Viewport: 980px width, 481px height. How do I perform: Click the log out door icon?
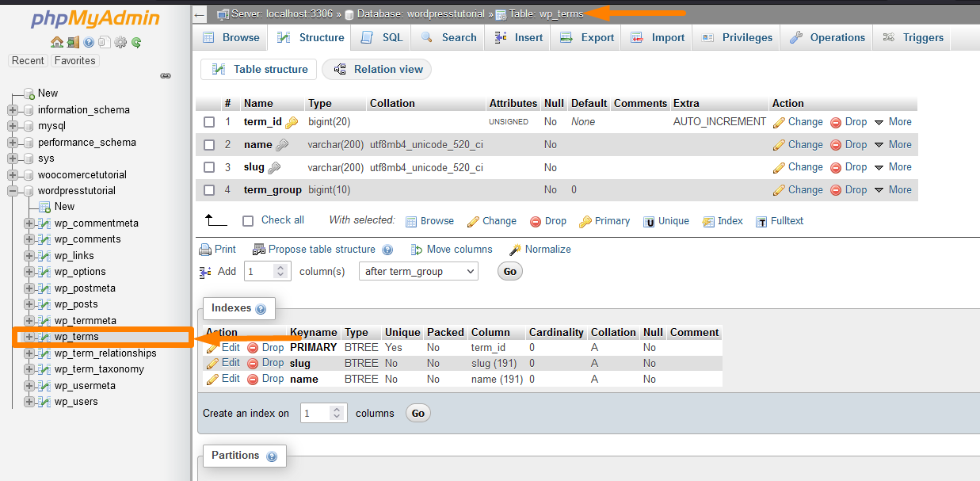click(x=72, y=42)
